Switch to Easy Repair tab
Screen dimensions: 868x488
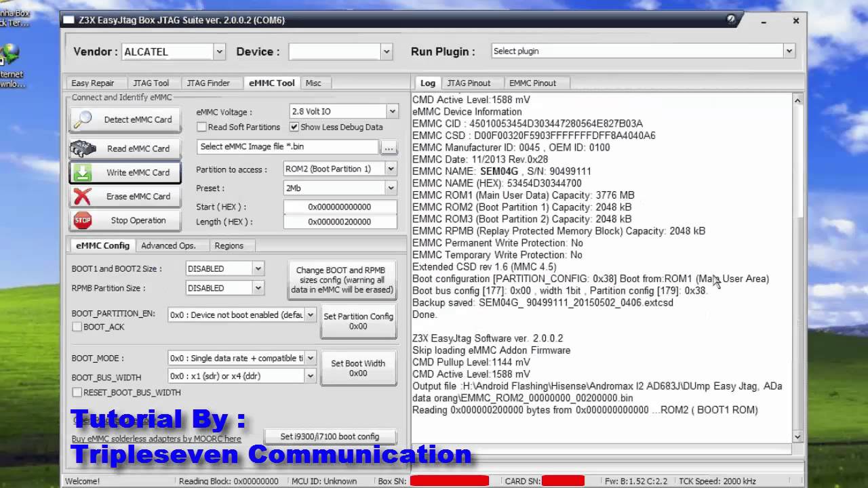(x=93, y=83)
